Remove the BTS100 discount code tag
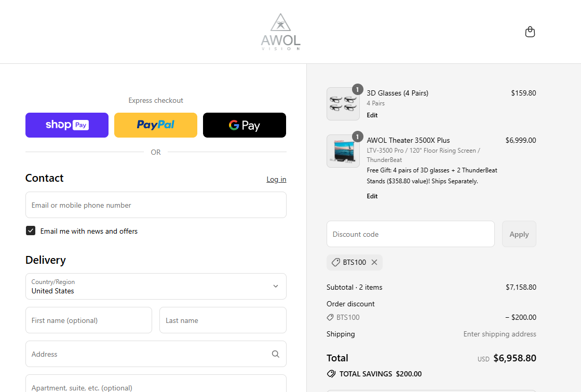Image resolution: width=581 pixels, height=392 pixels. pyautogui.click(x=374, y=262)
